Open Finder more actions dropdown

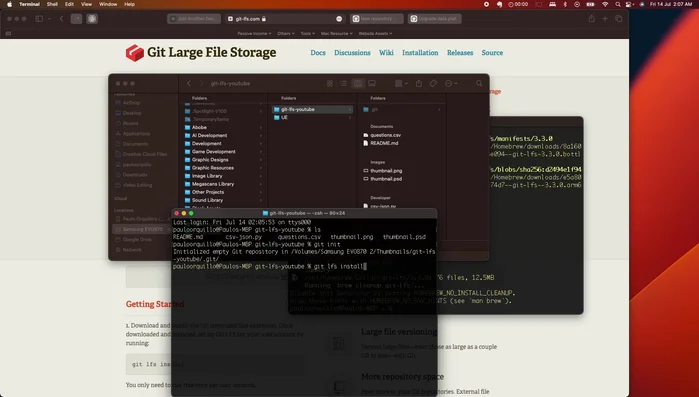click(451, 83)
